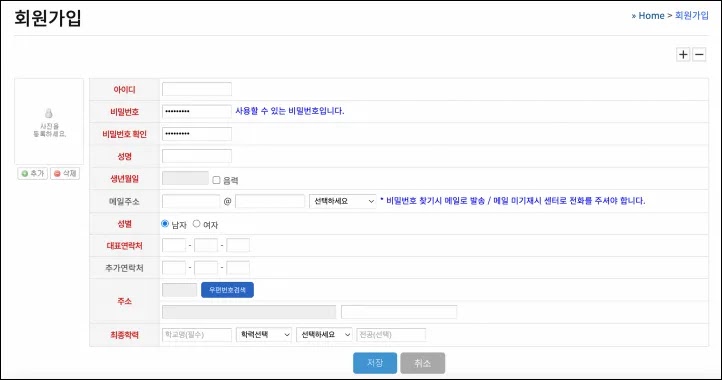Screen dimensions: 722x380
Task: Click last box of 추가연락처
Action: coord(238,268)
